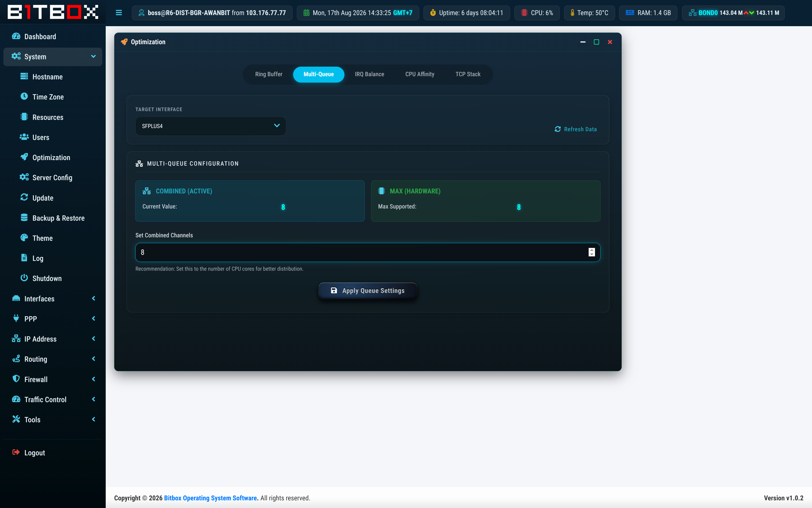This screenshot has width=812, height=508.
Task: Click the BOND0 traffic indicator
Action: coord(733,13)
